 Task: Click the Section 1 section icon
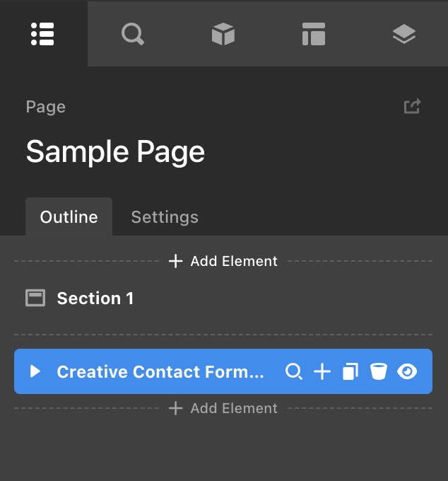tap(35, 298)
